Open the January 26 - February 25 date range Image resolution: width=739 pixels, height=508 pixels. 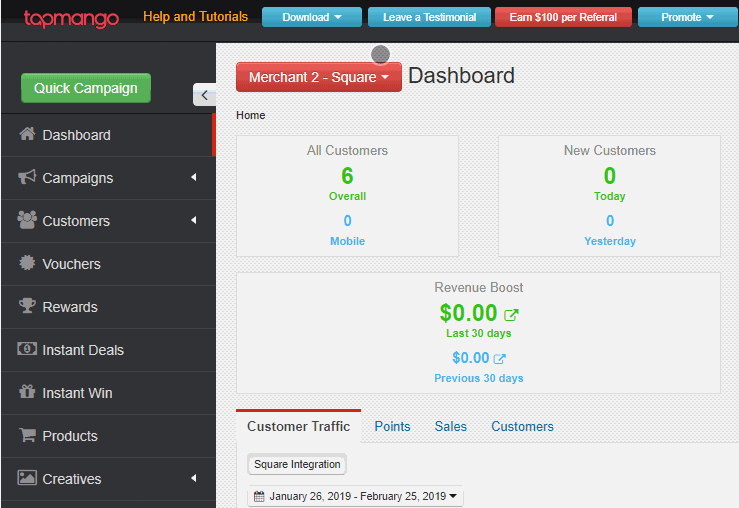(355, 496)
